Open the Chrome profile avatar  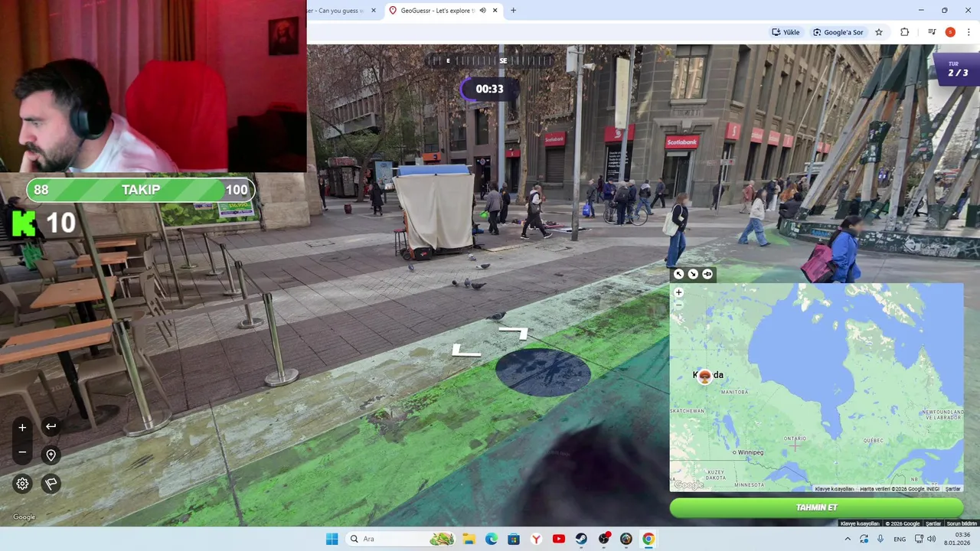[950, 32]
